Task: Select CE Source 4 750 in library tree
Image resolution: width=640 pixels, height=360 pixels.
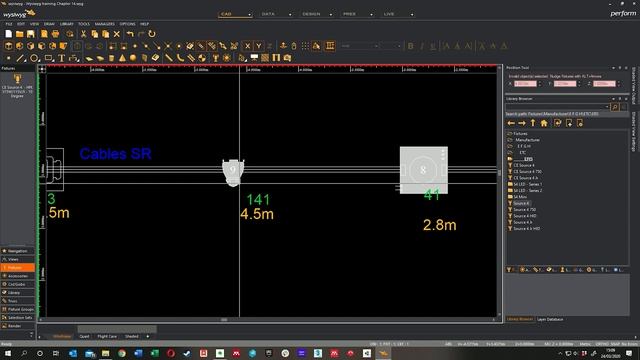Action: click(527, 171)
